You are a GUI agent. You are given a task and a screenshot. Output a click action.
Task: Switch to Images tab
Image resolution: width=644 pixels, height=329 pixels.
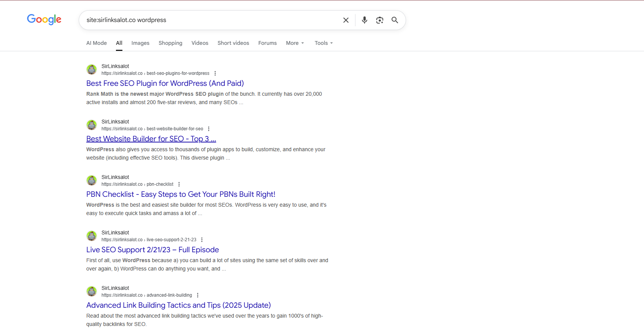coord(140,43)
